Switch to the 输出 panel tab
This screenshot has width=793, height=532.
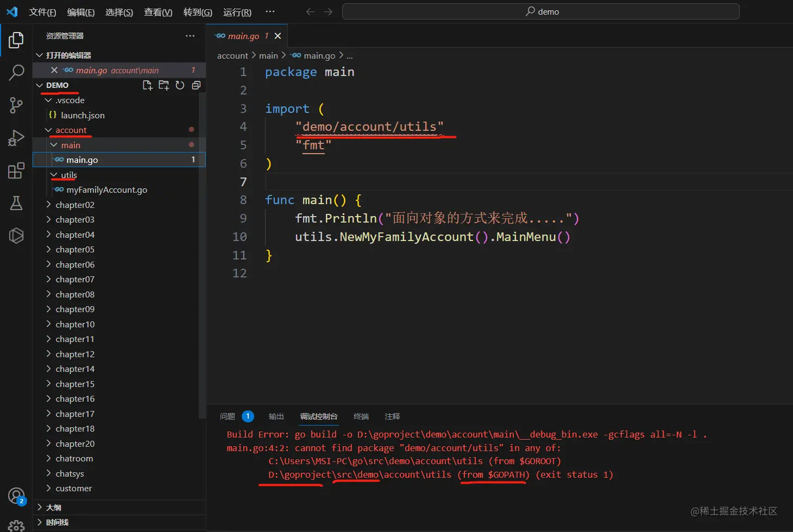pos(276,416)
